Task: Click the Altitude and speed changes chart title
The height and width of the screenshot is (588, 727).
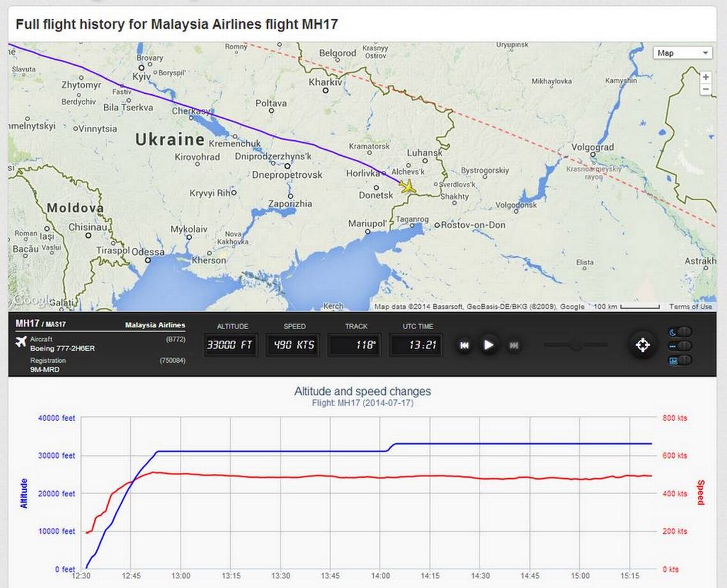Action: tap(363, 392)
